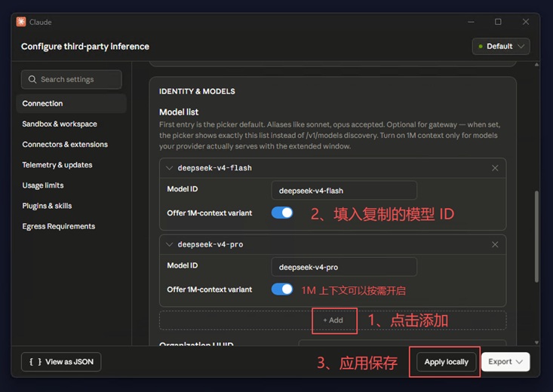This screenshot has width=553, height=392.
Task: Collapse the deepseek-v4-flash entry chevron
Action: [169, 168]
